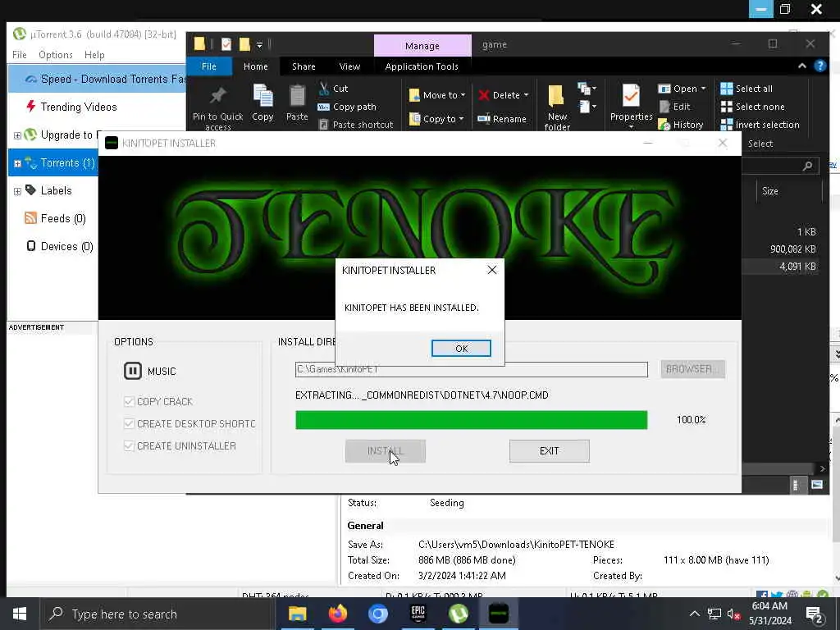Screen dimensions: 840x630
Task: Open the Easy access dropdown icon
Action: [x=587, y=107]
